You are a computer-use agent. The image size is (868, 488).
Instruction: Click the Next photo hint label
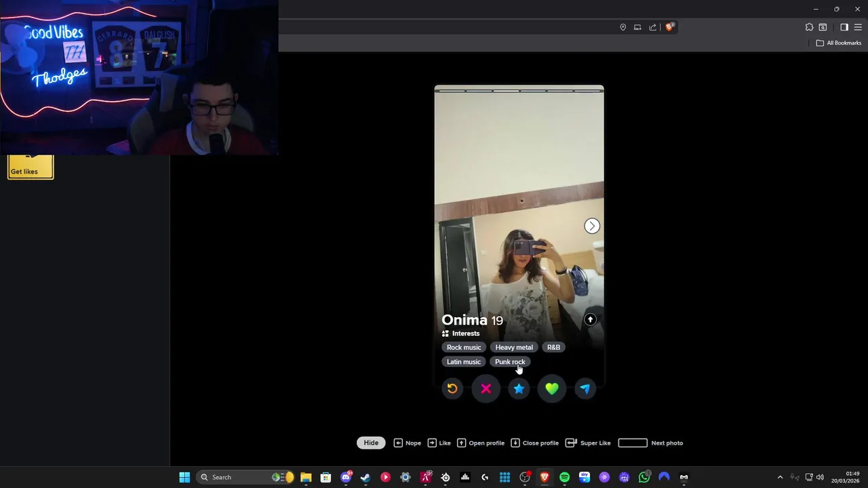[x=667, y=443]
